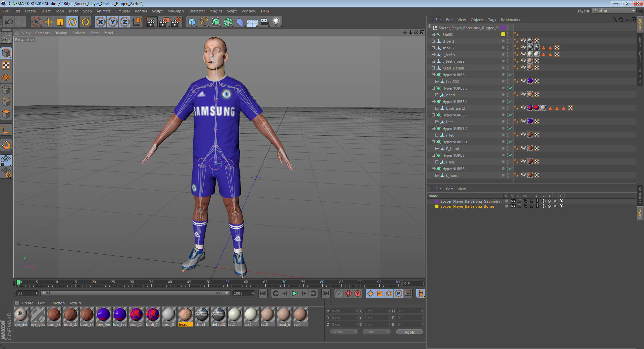Open the deformer objects icon
This screenshot has height=349, width=644.
pos(240,22)
